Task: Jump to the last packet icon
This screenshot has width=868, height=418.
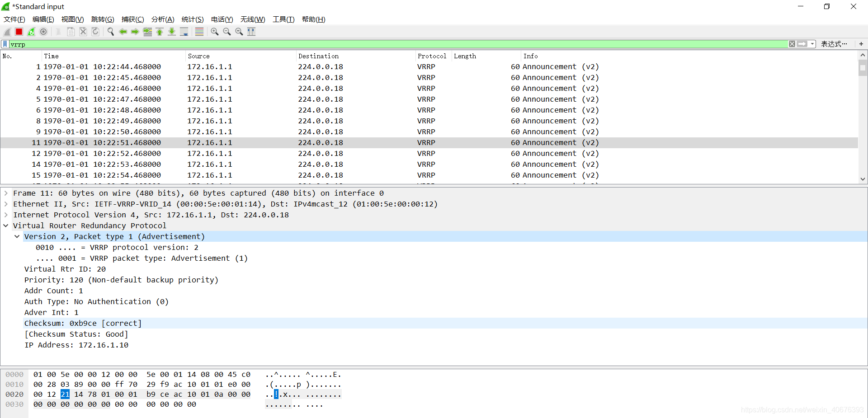Action: pos(172,32)
